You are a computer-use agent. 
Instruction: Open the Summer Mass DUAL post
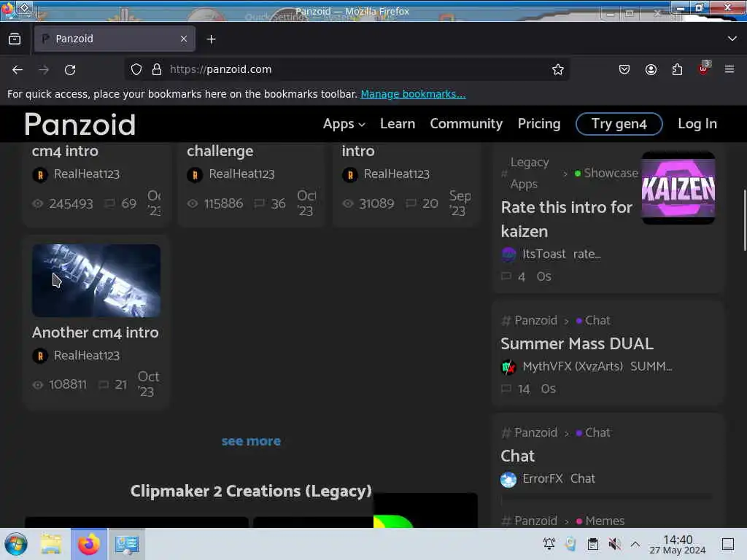[x=577, y=344]
